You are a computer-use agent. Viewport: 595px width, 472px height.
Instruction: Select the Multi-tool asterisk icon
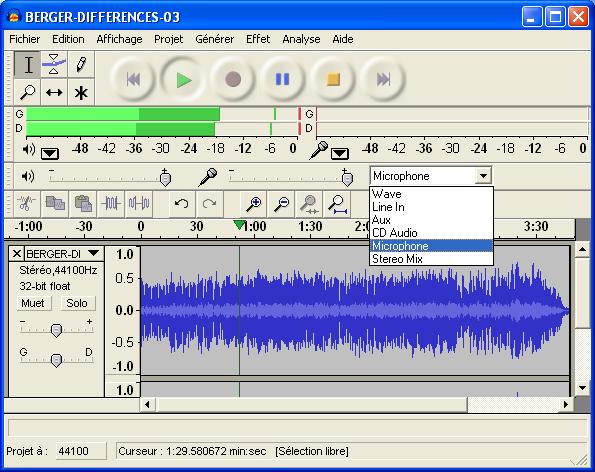(x=81, y=92)
